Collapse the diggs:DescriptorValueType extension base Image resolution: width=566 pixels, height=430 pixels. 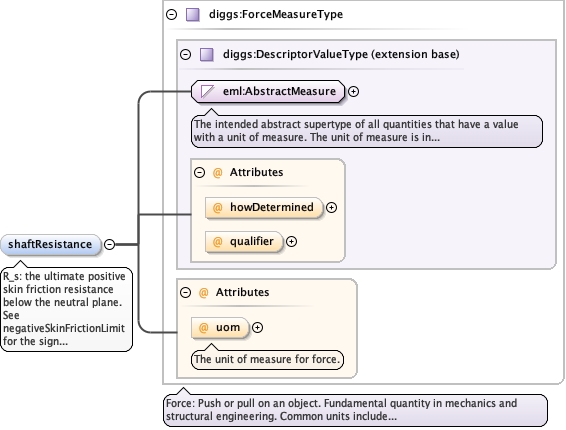(x=186, y=55)
